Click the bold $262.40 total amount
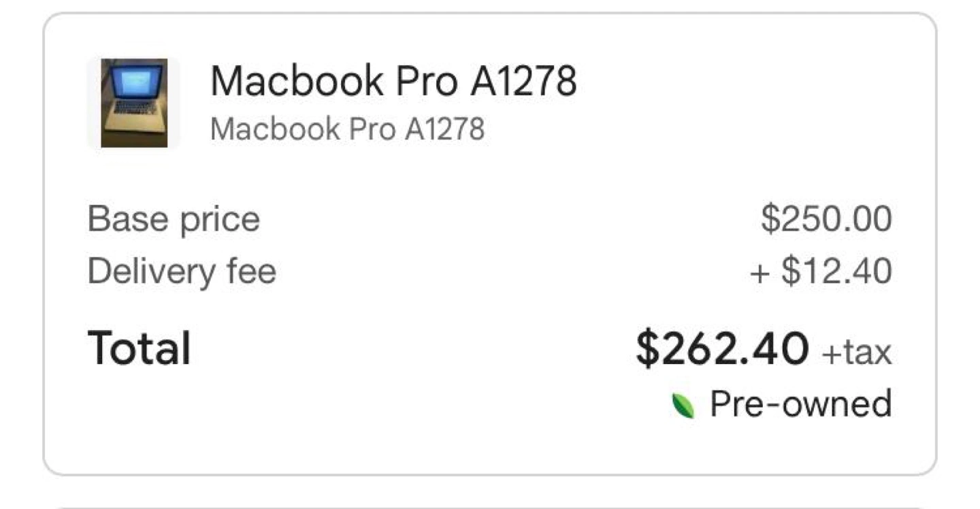 coord(723,348)
